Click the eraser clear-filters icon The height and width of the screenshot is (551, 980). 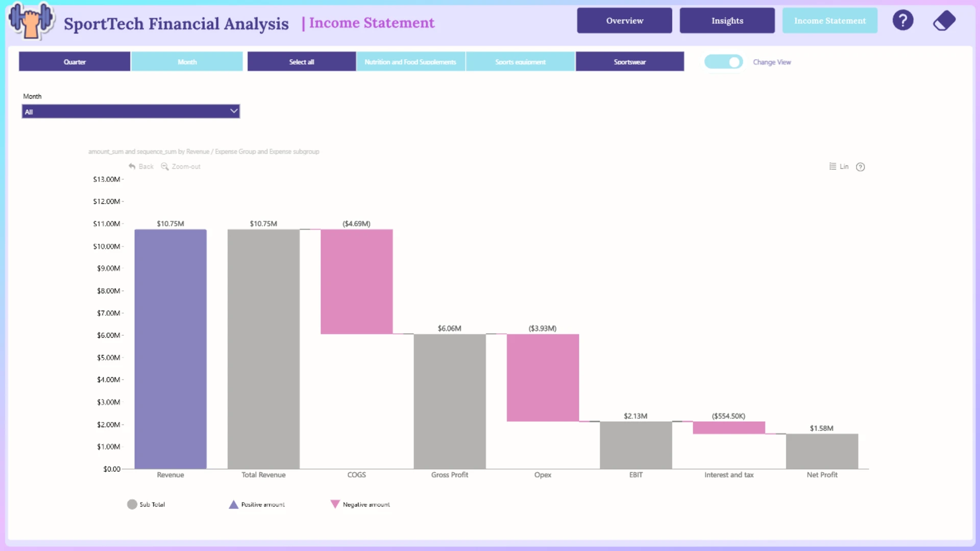(x=944, y=21)
